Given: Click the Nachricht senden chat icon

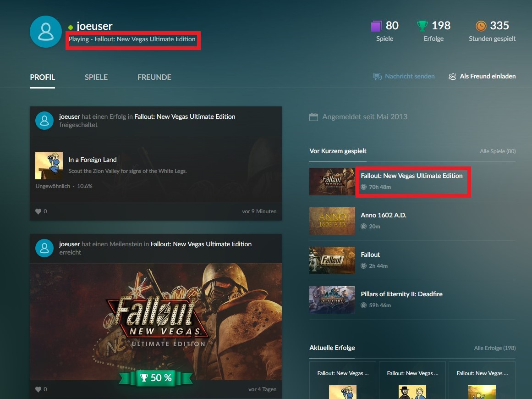Looking at the screenshot, I should [x=377, y=77].
